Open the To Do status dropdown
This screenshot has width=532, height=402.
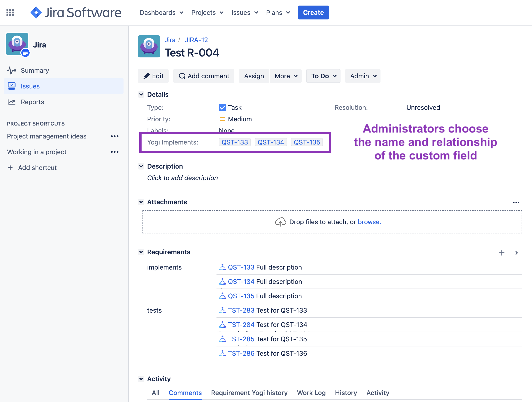point(323,76)
